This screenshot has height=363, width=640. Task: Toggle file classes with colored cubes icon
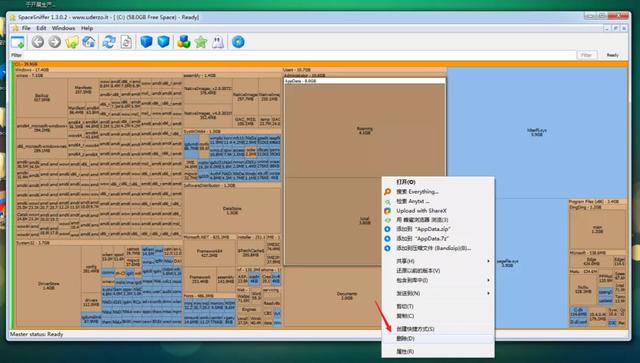coord(184,42)
